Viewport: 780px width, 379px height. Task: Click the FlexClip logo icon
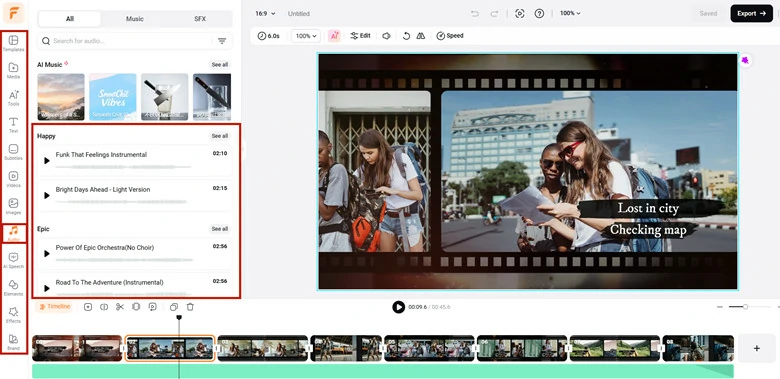(13, 13)
